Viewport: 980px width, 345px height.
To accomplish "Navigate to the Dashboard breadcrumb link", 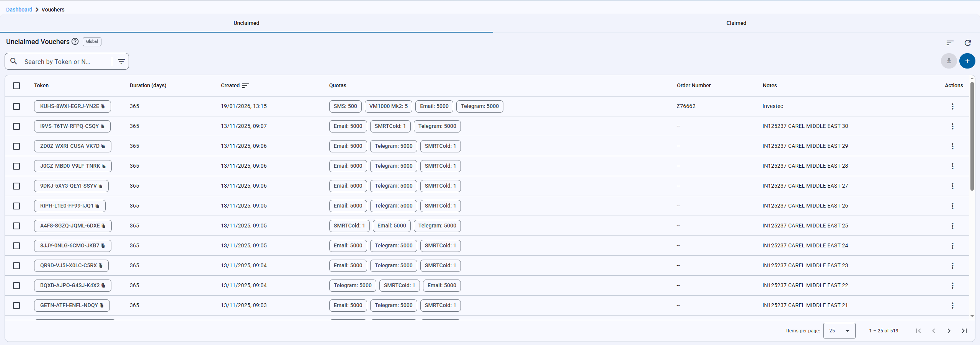I will click(19, 10).
